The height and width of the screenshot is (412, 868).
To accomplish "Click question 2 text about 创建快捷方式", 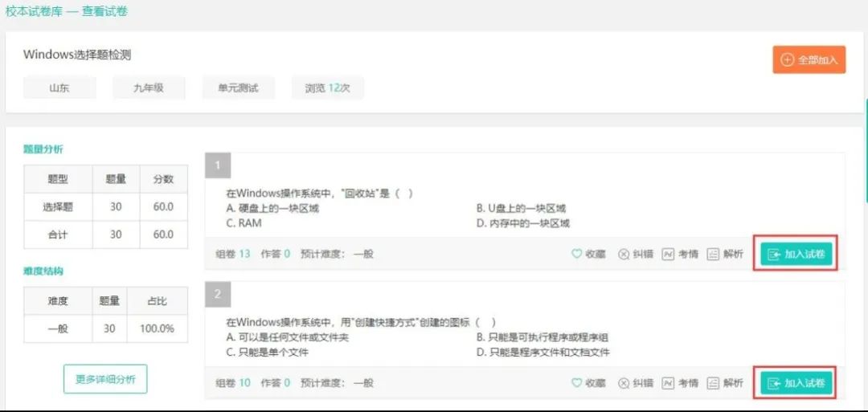I will [361, 322].
